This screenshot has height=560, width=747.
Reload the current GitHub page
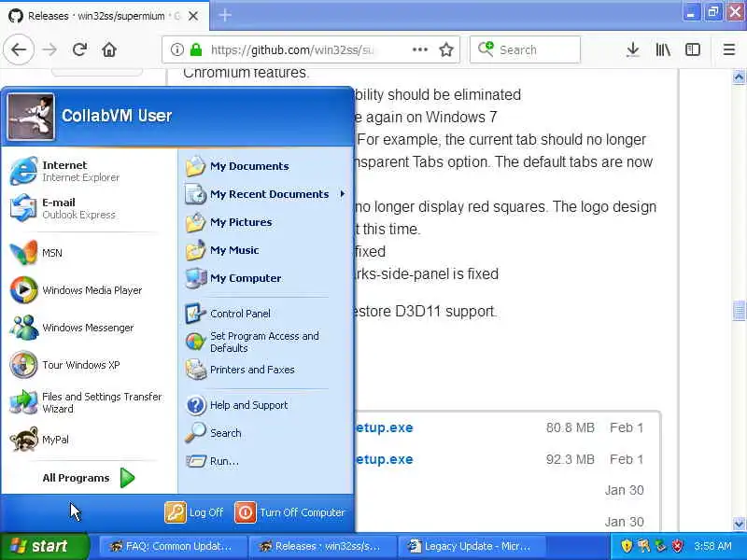[79, 49]
